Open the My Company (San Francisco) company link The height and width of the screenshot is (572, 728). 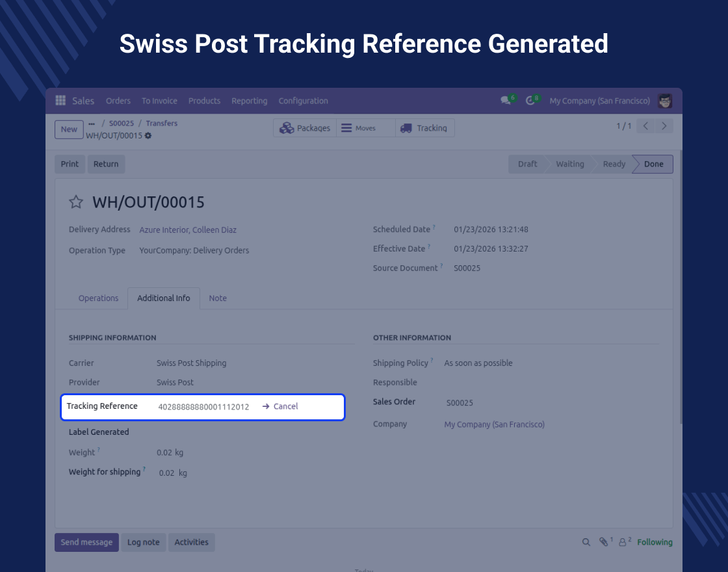coord(494,424)
